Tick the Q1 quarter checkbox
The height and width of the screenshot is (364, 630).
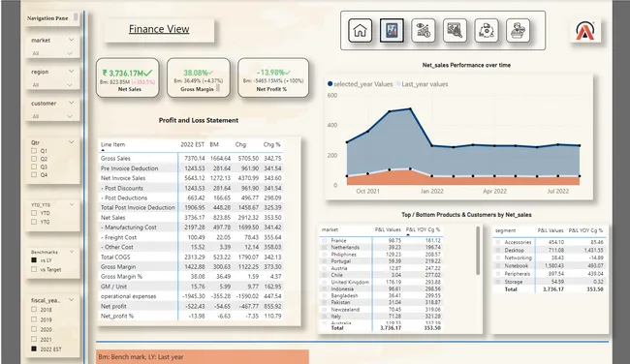tap(34, 150)
